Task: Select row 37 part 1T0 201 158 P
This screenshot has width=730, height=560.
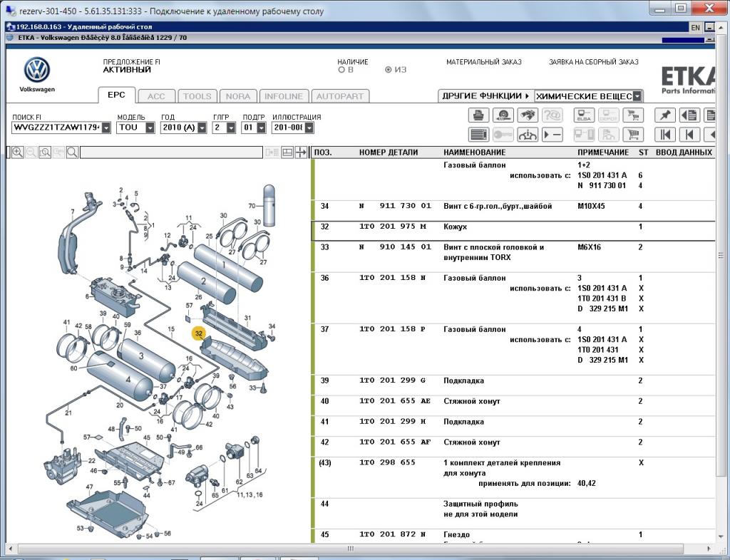Action: pyautogui.click(x=513, y=349)
